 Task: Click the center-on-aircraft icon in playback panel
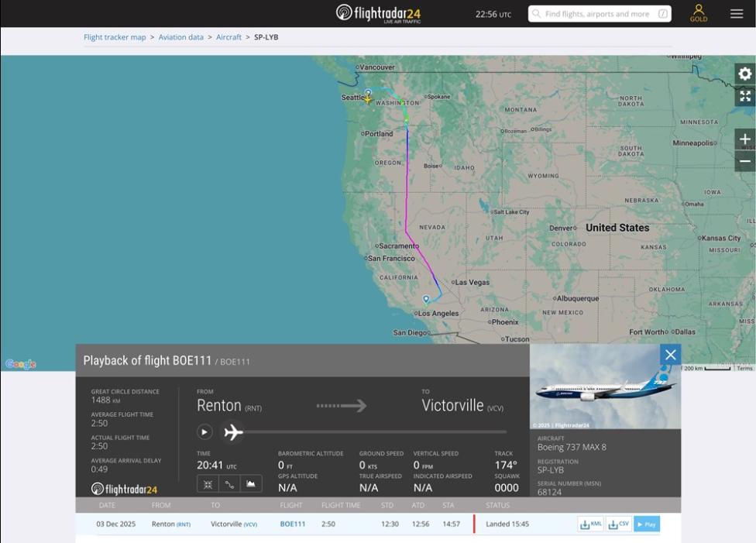click(x=208, y=483)
